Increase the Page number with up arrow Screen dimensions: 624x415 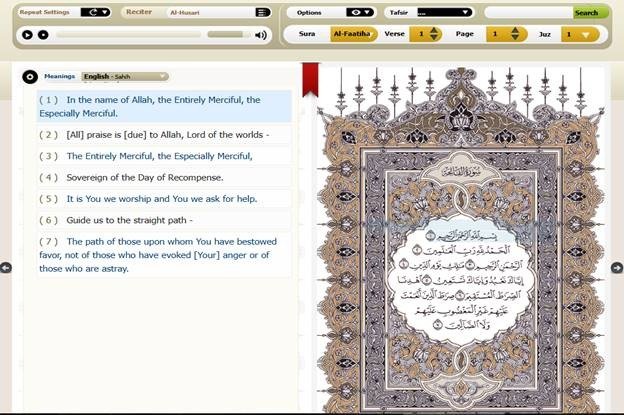pyautogui.click(x=515, y=30)
